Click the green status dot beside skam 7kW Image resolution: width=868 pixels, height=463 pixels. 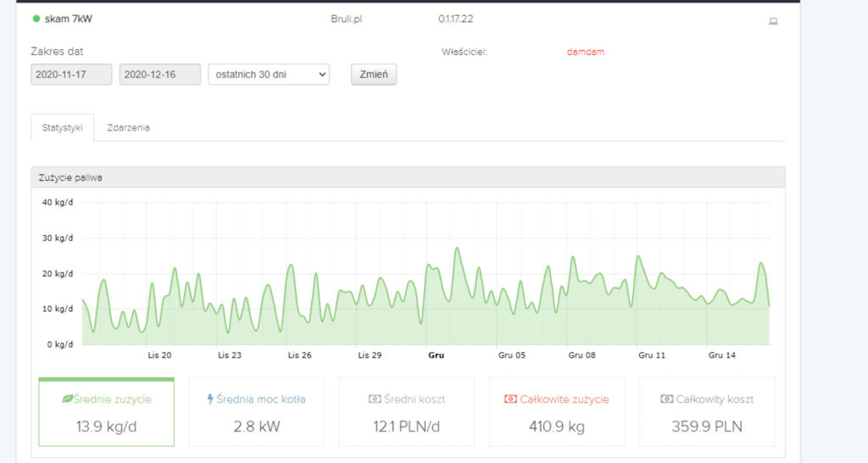tap(36, 19)
